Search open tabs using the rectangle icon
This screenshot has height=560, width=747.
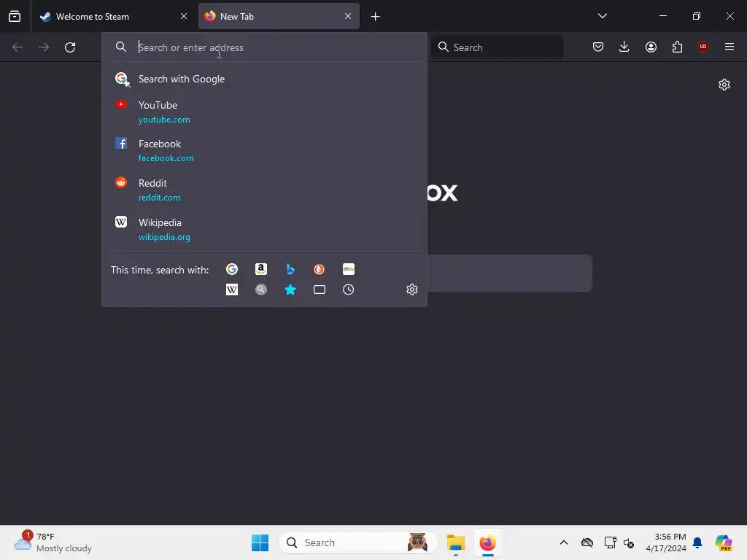[320, 289]
